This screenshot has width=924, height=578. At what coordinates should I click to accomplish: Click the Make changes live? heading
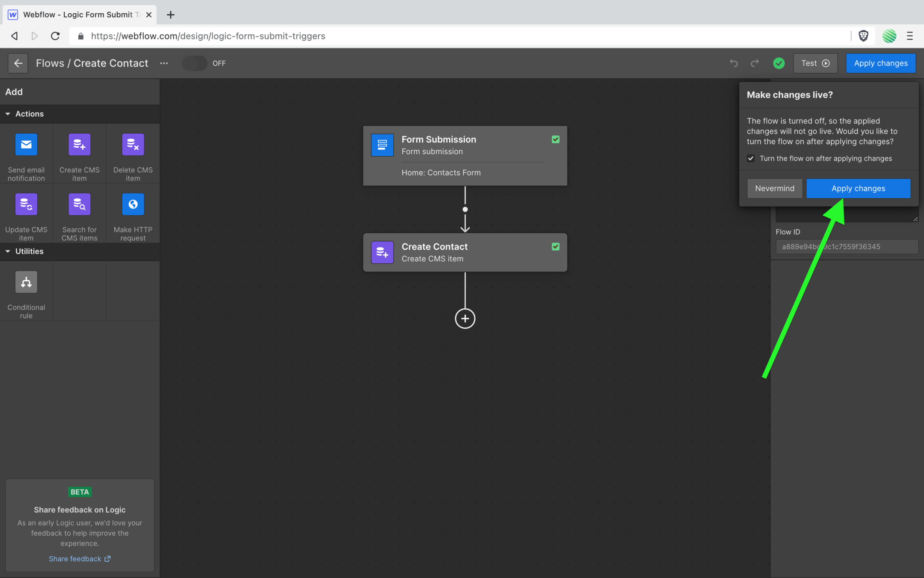click(x=790, y=95)
